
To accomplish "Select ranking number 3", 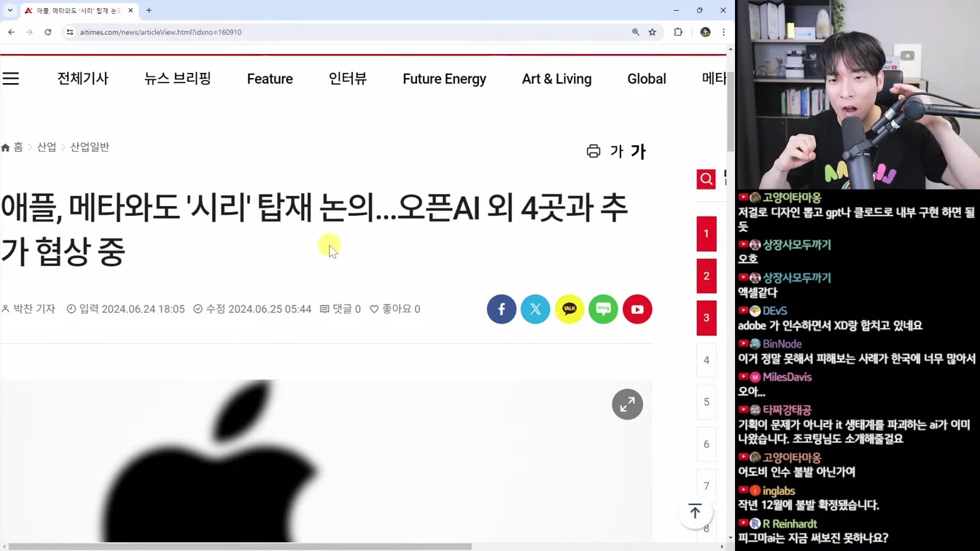I will coord(706,318).
